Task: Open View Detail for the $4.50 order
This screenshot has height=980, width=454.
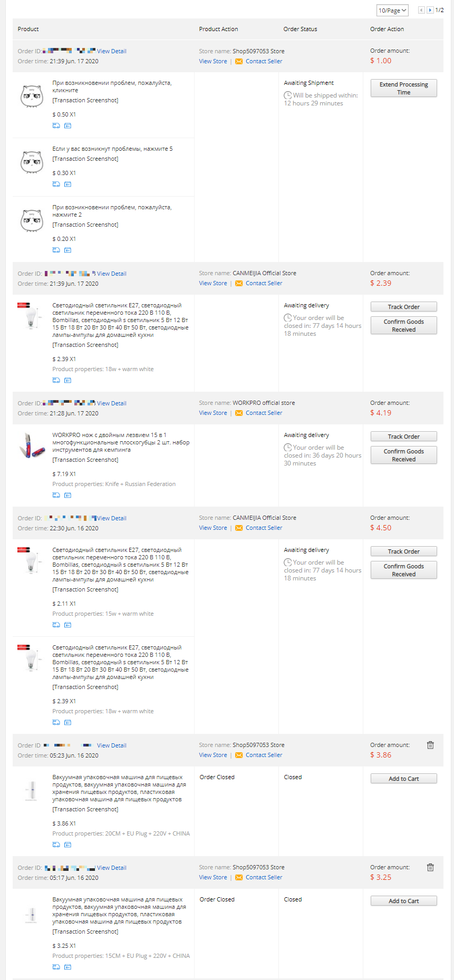Action: (112, 518)
